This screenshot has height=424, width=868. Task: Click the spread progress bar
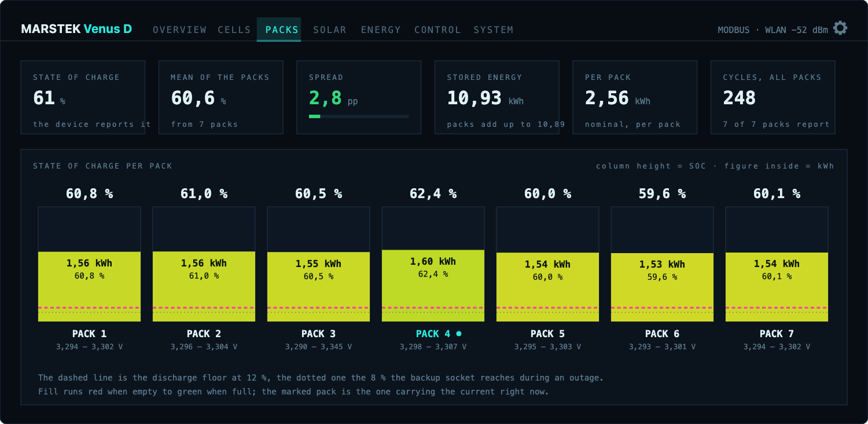click(359, 116)
